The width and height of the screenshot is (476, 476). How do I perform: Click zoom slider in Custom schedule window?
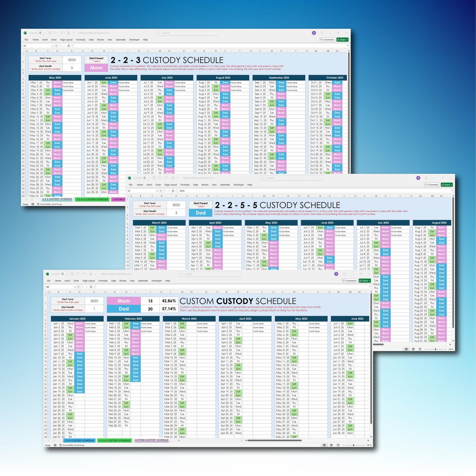pyautogui.click(x=353, y=445)
